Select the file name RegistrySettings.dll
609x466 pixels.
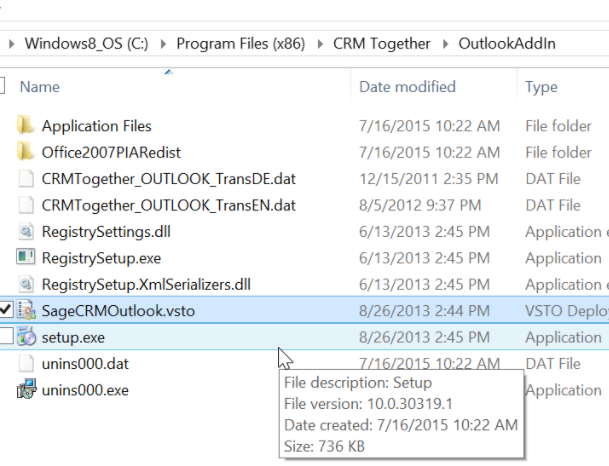pyautogui.click(x=106, y=232)
